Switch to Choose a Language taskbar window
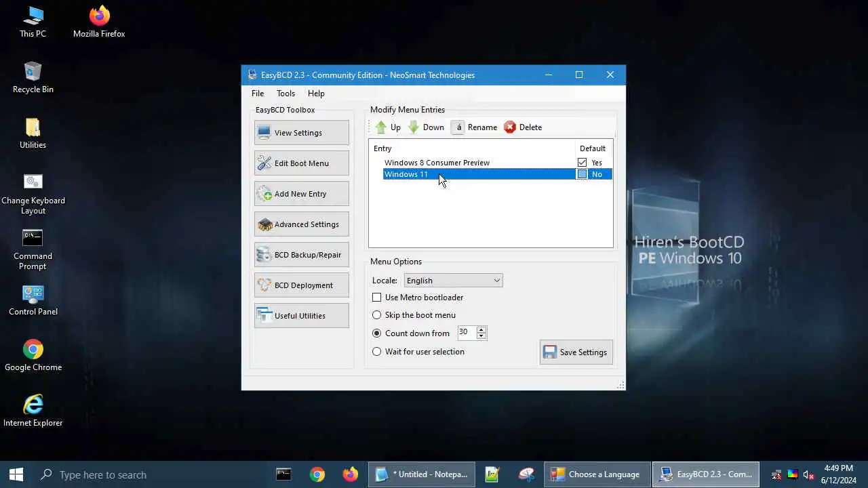868x488 pixels. [597, 474]
